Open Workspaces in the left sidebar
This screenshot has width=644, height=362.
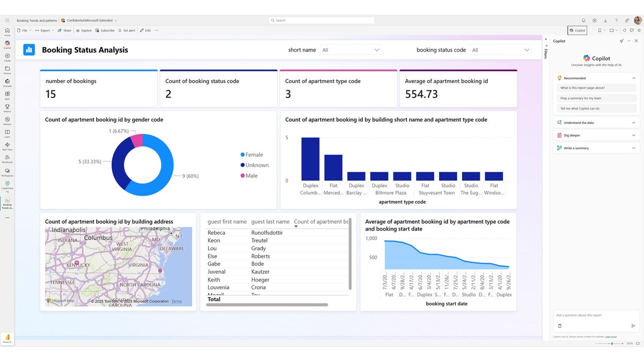7,172
